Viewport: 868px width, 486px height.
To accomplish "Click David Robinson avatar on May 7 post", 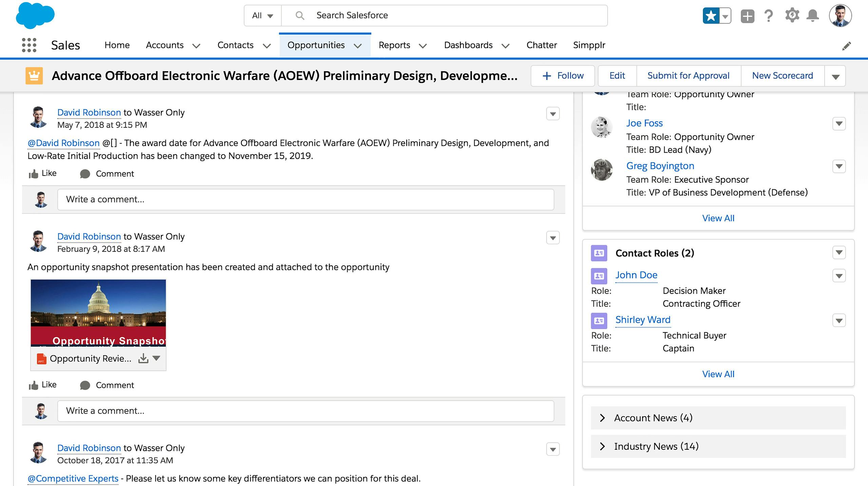I will (x=38, y=117).
